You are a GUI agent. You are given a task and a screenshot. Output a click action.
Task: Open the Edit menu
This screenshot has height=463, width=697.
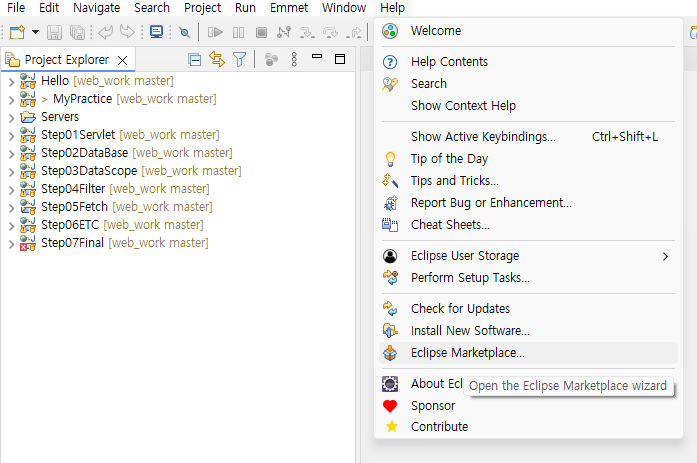[49, 8]
